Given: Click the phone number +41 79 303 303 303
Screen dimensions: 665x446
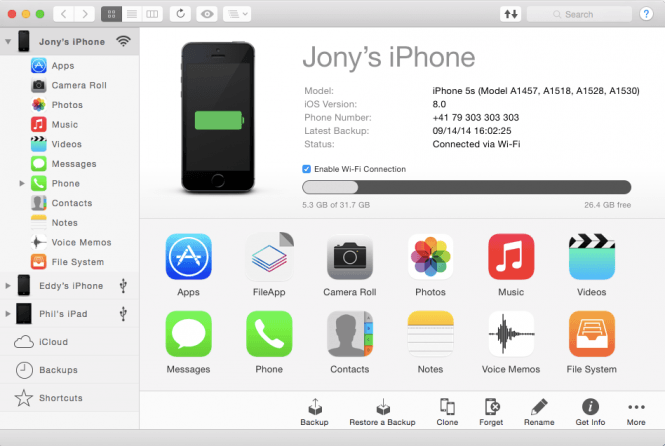Looking at the screenshot, I should pyautogui.click(x=475, y=117).
